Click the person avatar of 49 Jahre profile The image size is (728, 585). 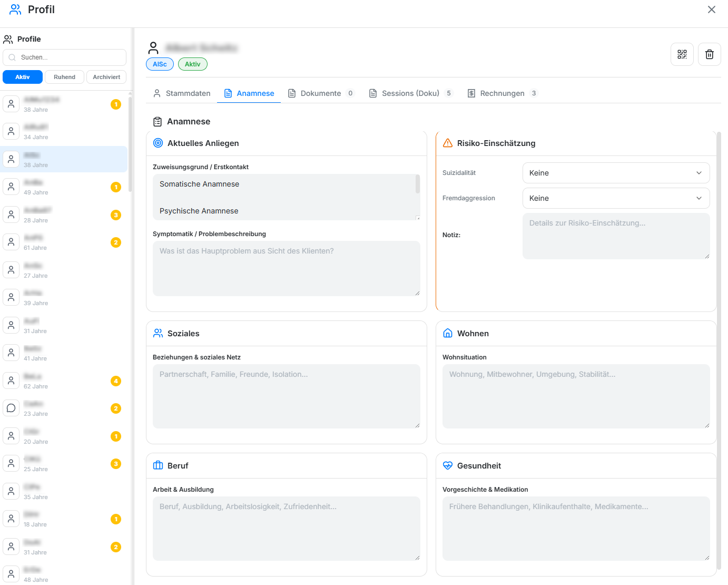[11, 187]
